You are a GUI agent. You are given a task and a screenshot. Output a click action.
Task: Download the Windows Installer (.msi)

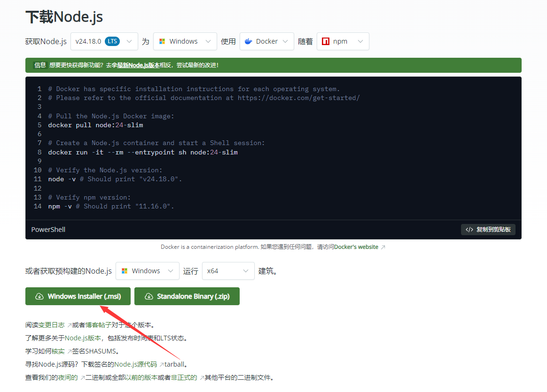78,296
